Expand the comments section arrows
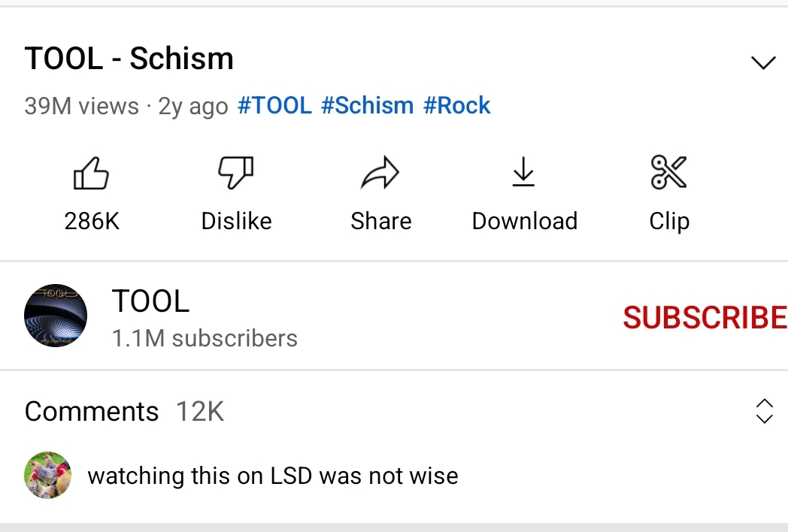Screen dimensions: 788x532 click(764, 410)
